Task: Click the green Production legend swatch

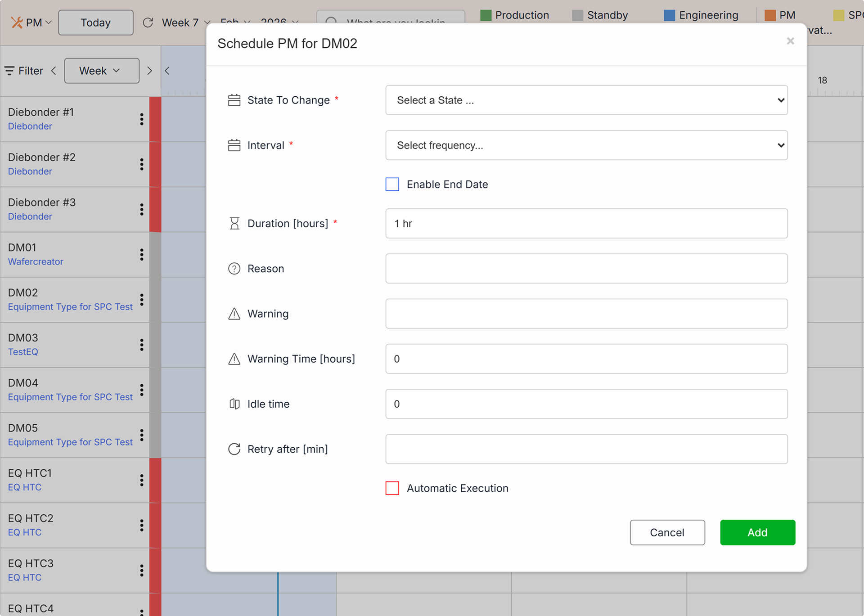Action: [486, 15]
